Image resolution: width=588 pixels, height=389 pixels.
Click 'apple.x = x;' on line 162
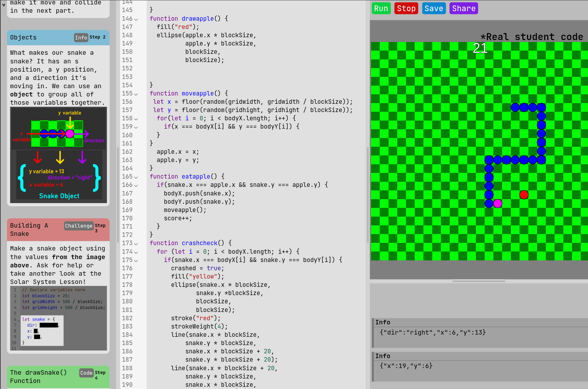point(178,152)
